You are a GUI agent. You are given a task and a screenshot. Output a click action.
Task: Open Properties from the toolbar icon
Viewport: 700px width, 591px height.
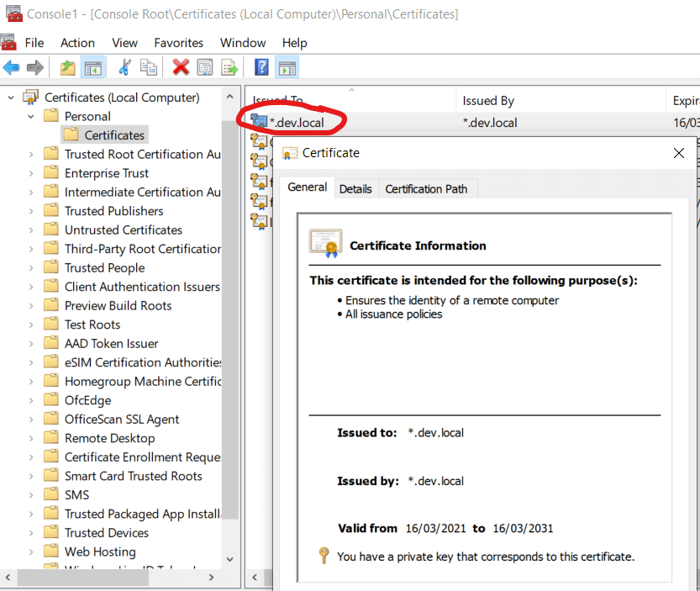204,67
